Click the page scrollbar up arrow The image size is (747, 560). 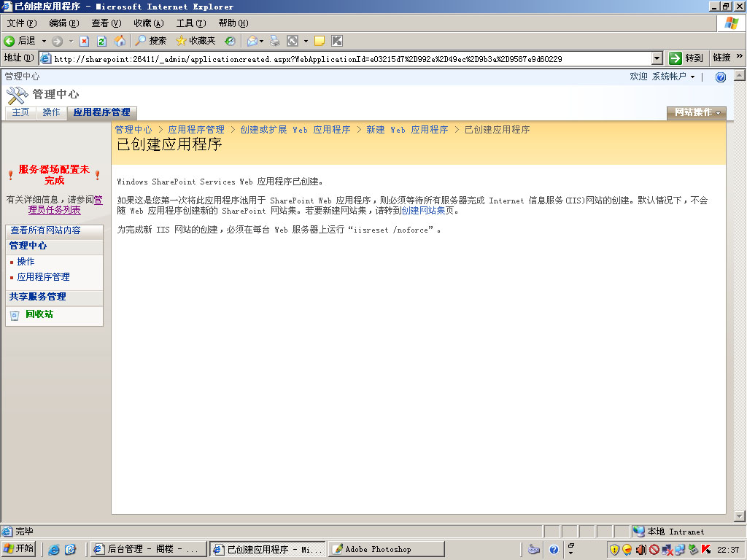coord(740,75)
